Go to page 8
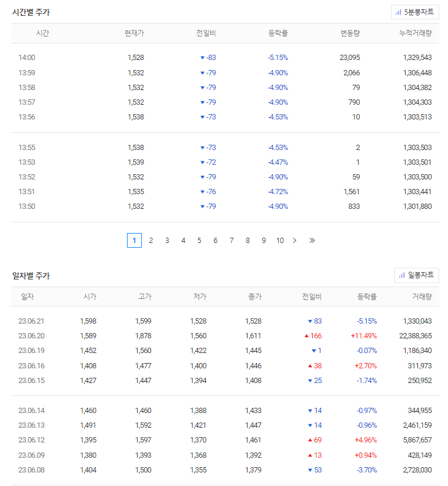Image resolution: width=448 pixels, height=486 pixels. pyautogui.click(x=248, y=241)
